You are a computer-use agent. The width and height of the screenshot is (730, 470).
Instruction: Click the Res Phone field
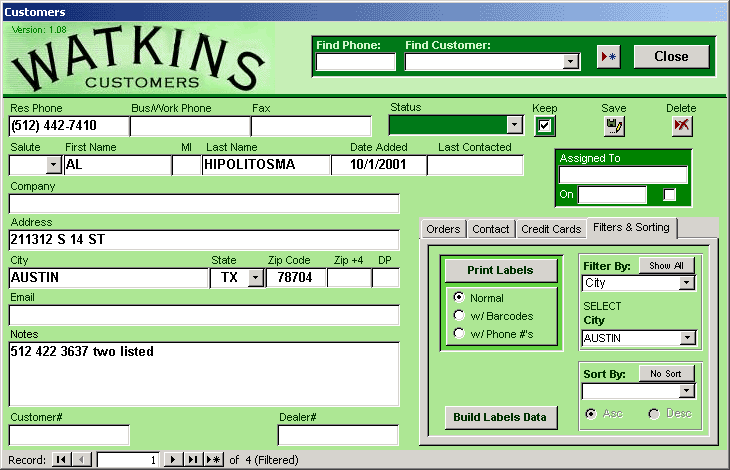click(x=69, y=126)
